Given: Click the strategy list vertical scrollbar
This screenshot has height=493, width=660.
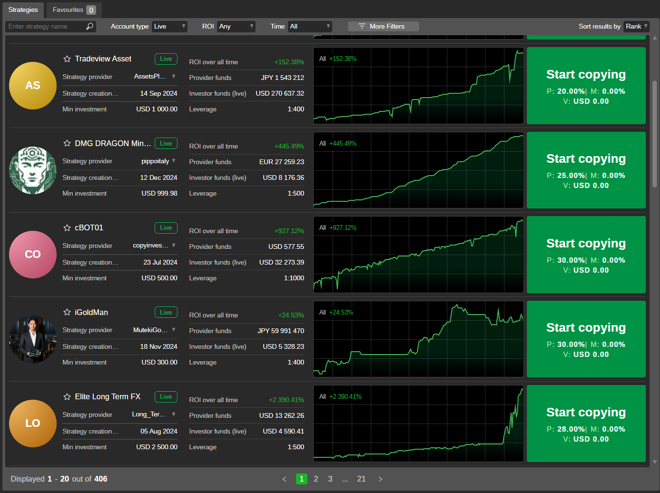Looking at the screenshot, I should pos(655,133).
